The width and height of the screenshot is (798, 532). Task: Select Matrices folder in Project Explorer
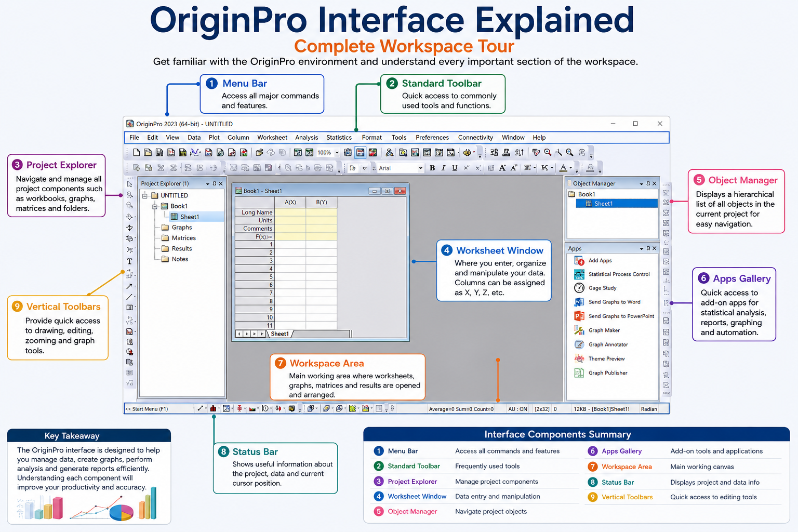click(179, 238)
